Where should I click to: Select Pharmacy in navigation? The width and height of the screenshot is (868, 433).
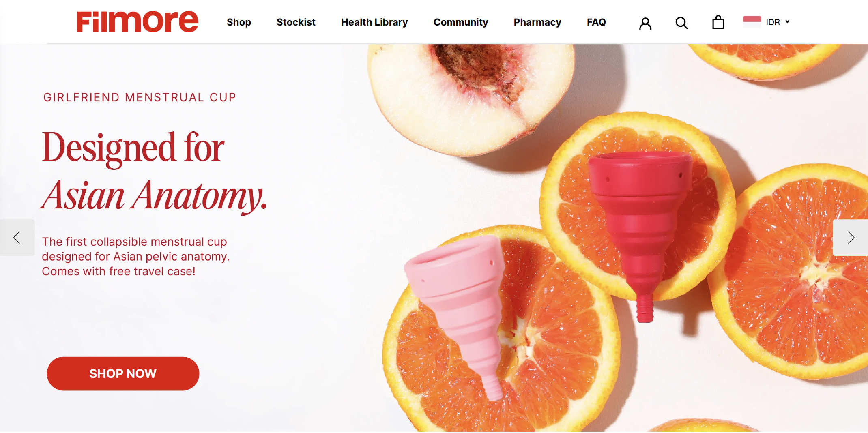click(537, 22)
